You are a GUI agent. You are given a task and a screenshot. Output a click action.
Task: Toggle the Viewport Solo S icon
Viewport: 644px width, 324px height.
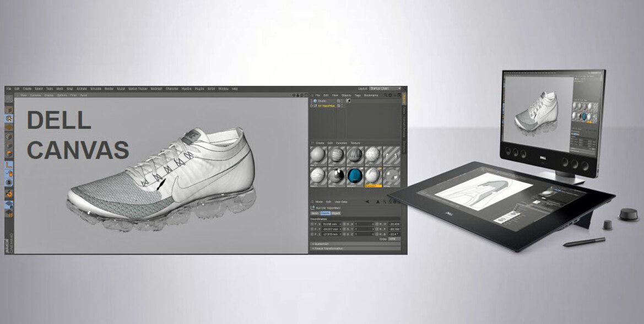click(x=9, y=182)
